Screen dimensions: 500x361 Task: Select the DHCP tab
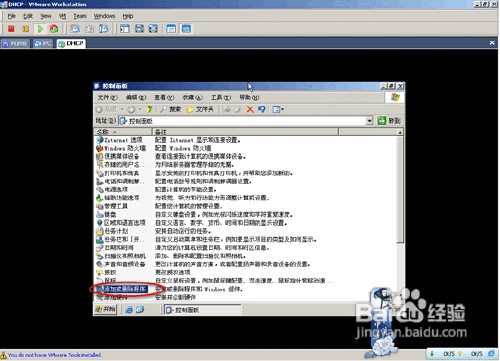(71, 44)
